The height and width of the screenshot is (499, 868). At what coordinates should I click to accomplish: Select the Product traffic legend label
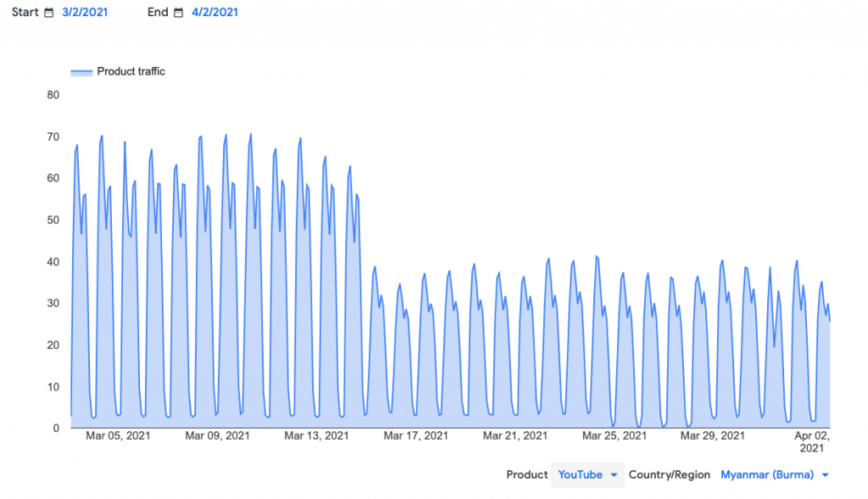click(131, 71)
